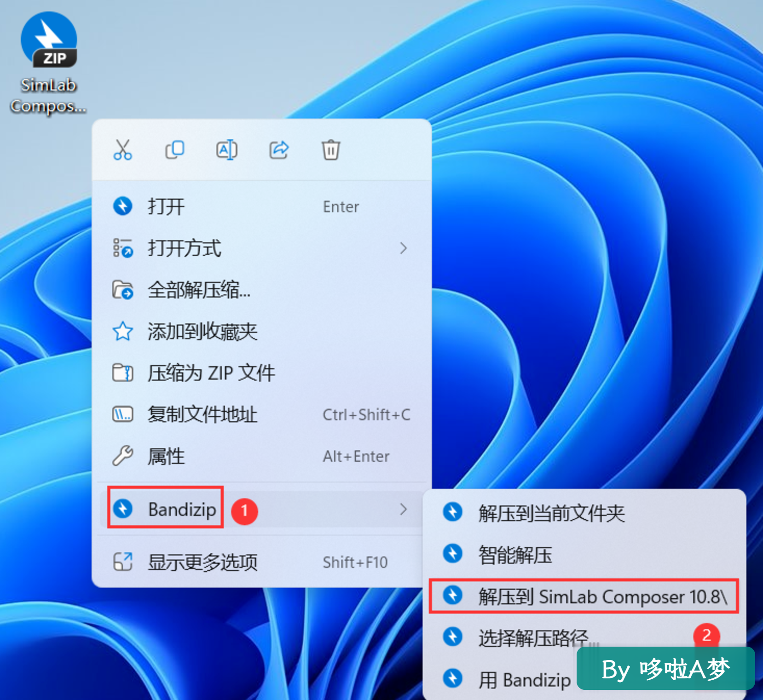Click the folder icon beside 全部解压缩
The width and height of the screenshot is (763, 700).
coord(123,290)
